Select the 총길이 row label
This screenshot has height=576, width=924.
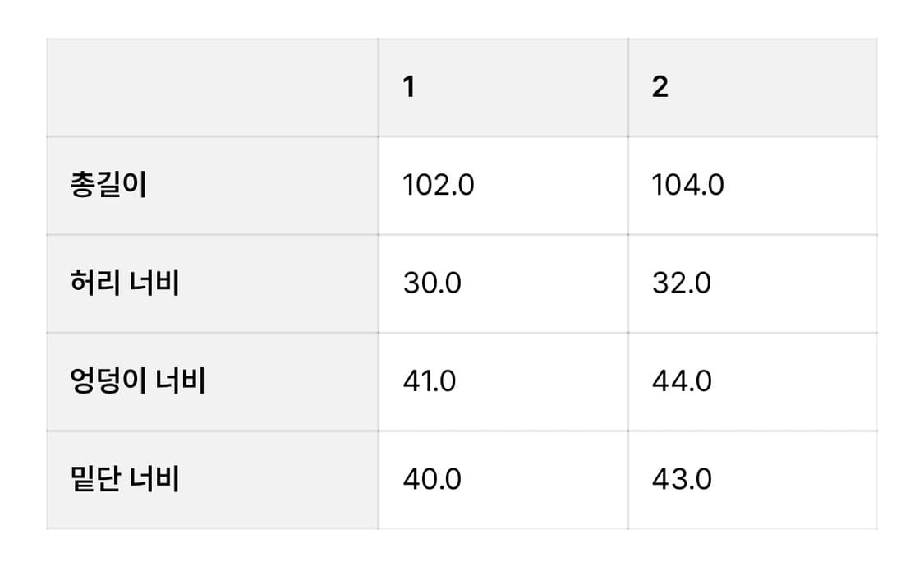(x=109, y=186)
